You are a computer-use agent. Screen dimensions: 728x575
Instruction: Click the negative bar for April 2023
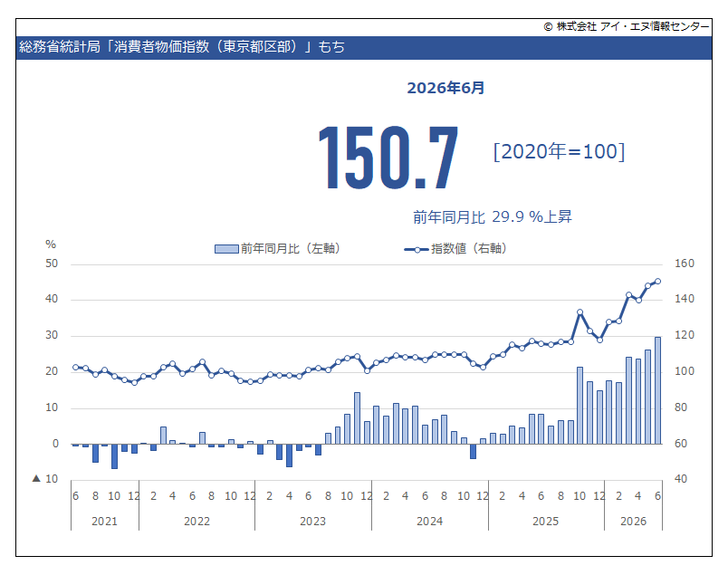tap(289, 455)
